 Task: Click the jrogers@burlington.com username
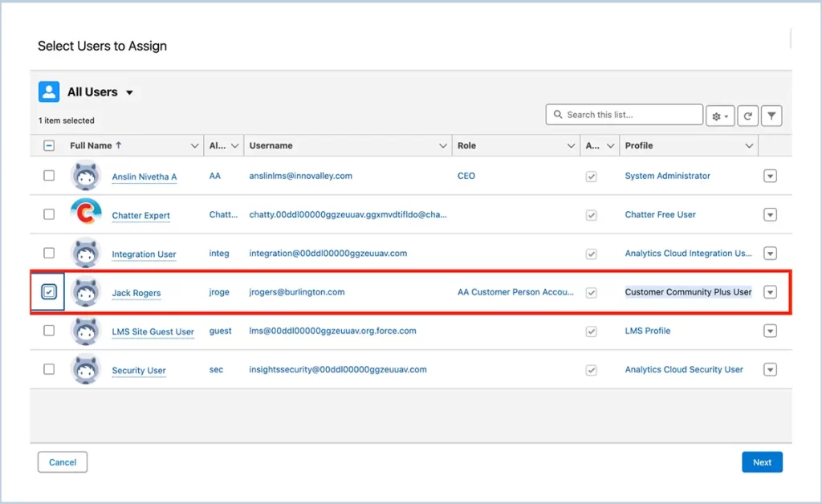point(297,292)
